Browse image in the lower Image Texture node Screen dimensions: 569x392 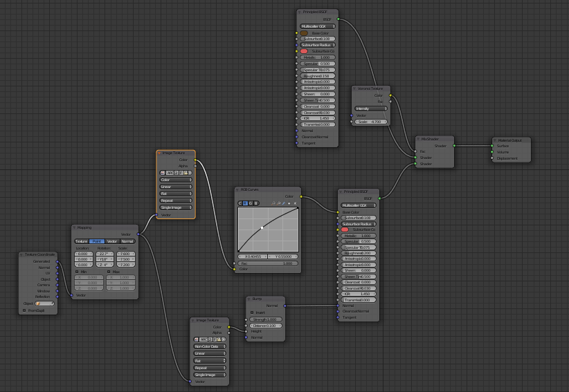[197, 339]
